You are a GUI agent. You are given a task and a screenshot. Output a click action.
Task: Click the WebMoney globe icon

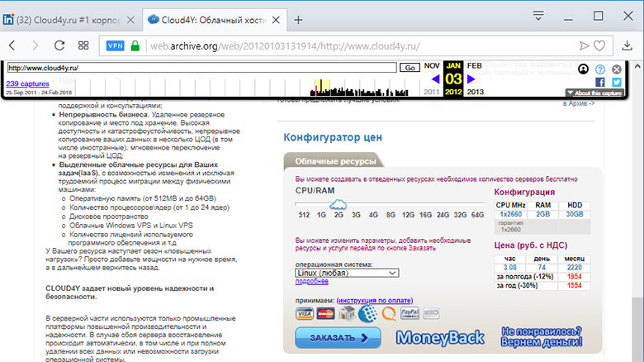[368, 313]
